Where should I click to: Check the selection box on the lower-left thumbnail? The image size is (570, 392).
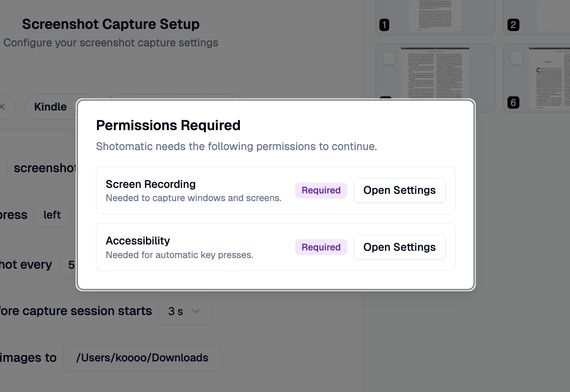point(389,58)
